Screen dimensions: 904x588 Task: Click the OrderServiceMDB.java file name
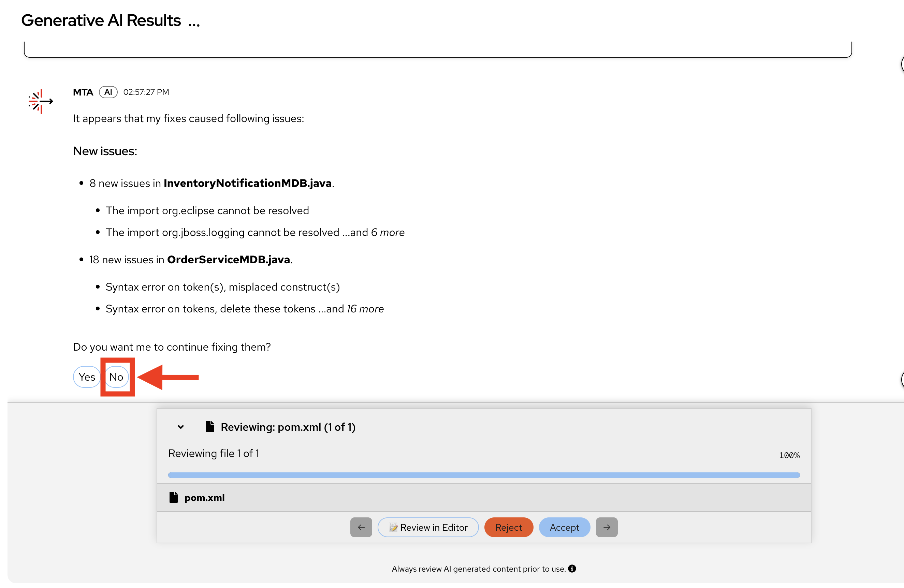pyautogui.click(x=229, y=260)
